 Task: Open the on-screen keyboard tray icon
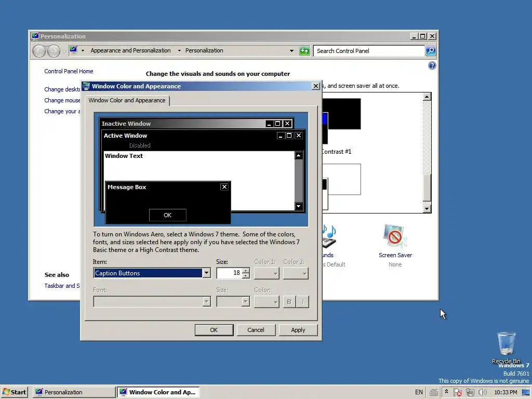(433, 393)
